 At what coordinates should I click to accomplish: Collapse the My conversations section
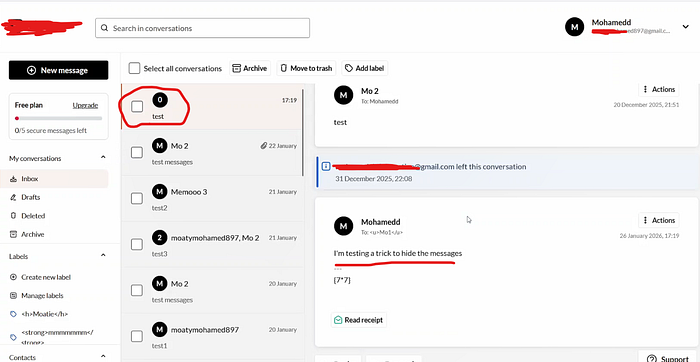coord(103,158)
